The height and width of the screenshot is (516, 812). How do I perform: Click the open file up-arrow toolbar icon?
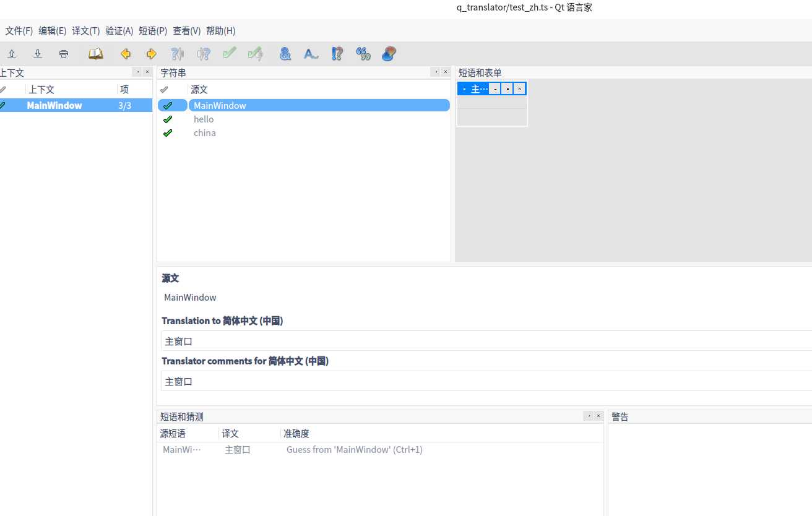(11, 54)
